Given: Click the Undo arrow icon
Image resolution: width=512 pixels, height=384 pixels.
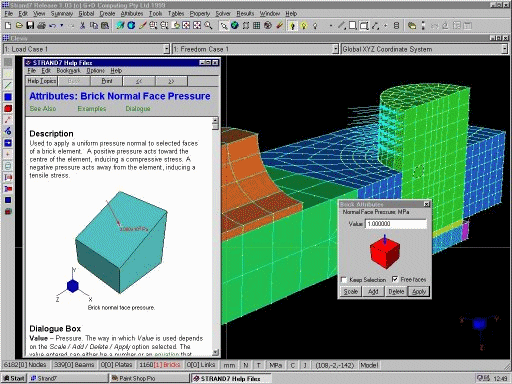Looking at the screenshot, I should [x=52, y=25].
